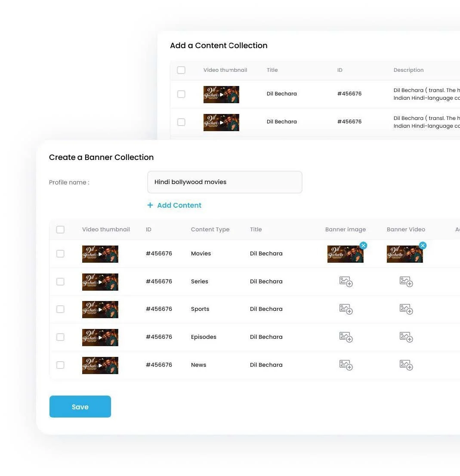Click the Save button
The height and width of the screenshot is (476, 460).
(80, 406)
